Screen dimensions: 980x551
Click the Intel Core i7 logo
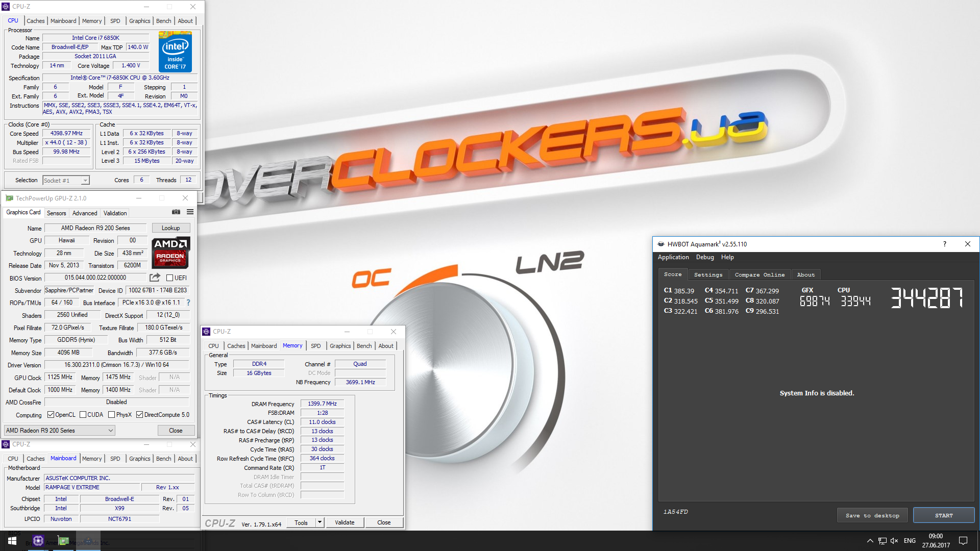[175, 52]
